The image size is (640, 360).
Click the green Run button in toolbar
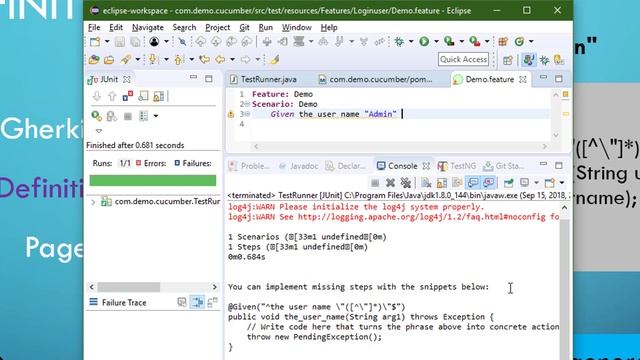click(424, 42)
